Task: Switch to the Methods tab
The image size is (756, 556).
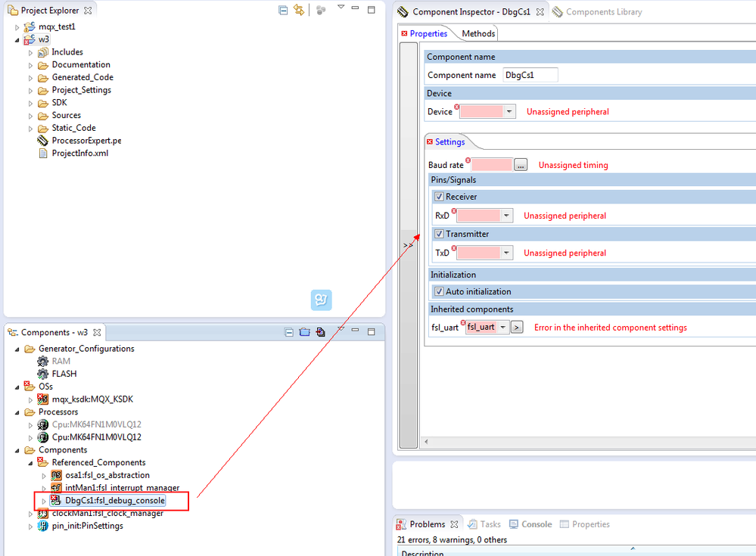Action: click(478, 34)
